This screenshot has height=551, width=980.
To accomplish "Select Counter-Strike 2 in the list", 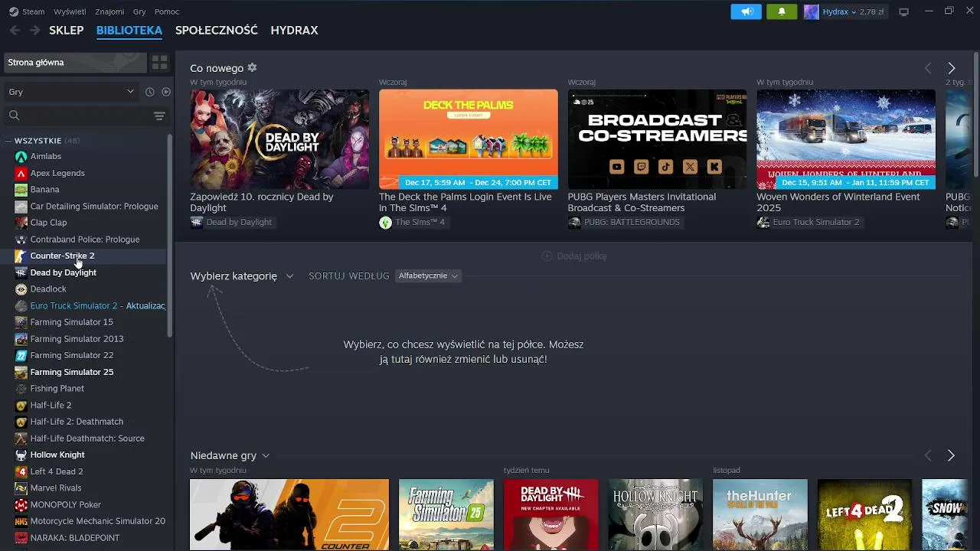I will [84, 256].
